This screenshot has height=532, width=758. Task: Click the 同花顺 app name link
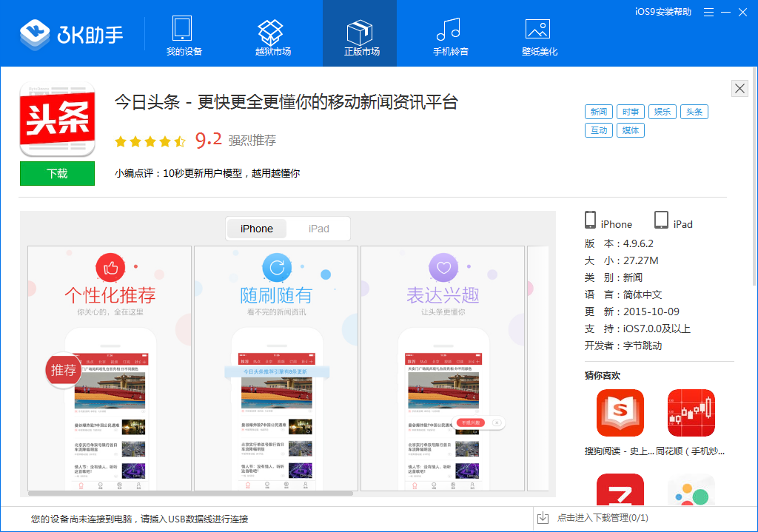pyautogui.click(x=691, y=451)
